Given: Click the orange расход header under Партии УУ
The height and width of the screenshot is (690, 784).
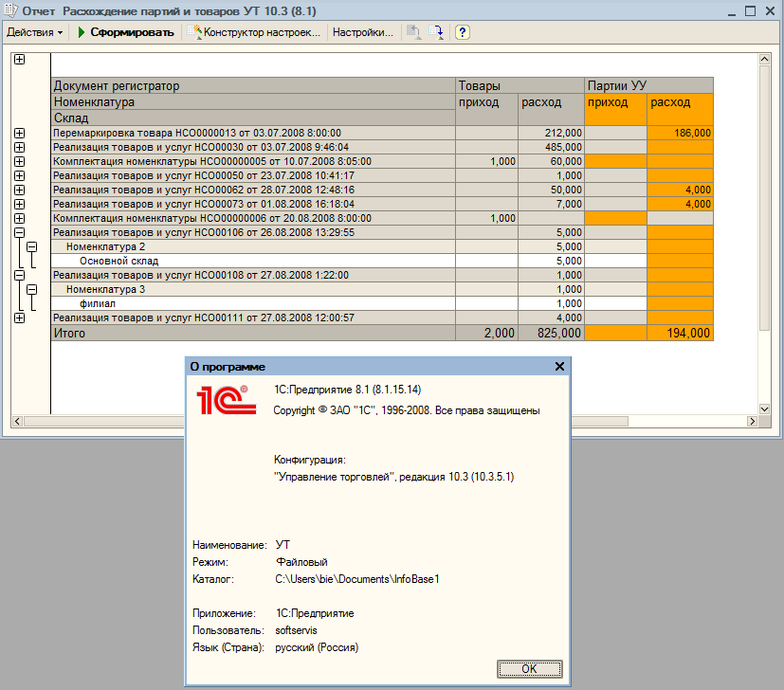Looking at the screenshot, I should 680,109.
